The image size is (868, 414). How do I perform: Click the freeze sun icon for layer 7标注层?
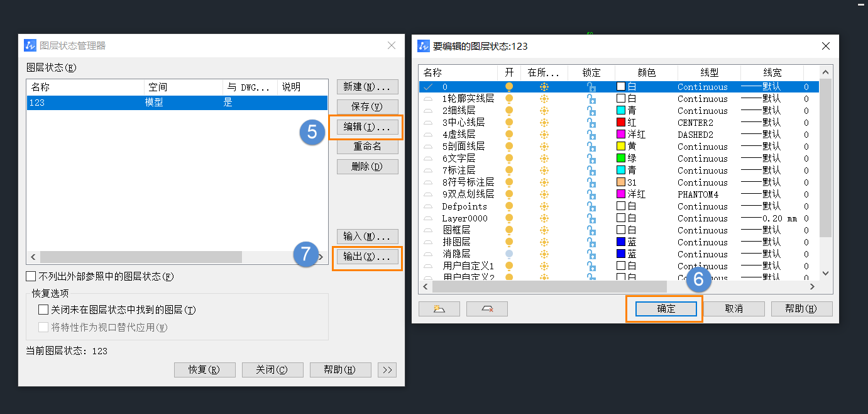point(544,171)
